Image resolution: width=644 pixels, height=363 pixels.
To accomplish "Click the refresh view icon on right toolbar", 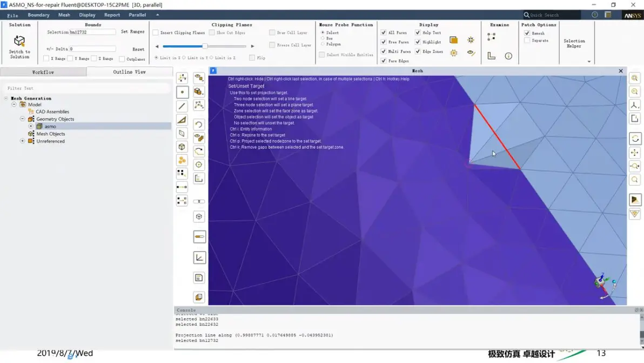I will coord(635,138).
